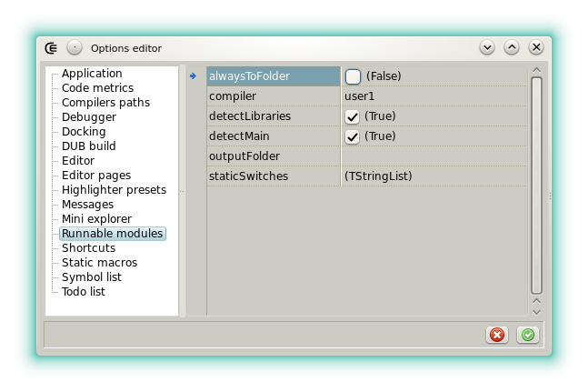The width and height of the screenshot is (588, 392).
Task: Open the Shortcuts options category
Action: (88, 248)
